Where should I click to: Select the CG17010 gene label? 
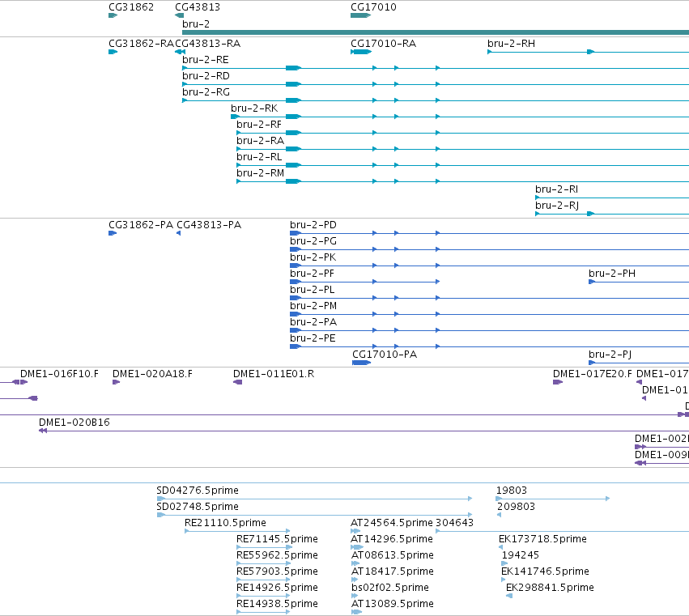coord(373,7)
